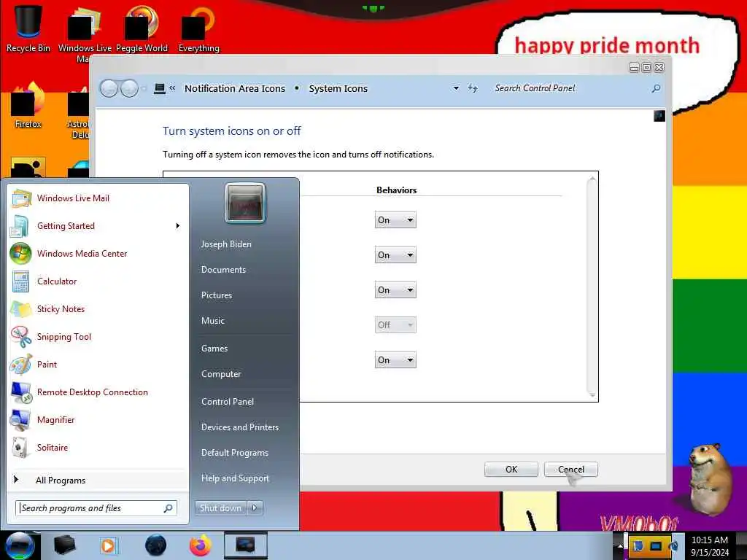
Task: Open Remote Desktop Connection
Action: [x=98, y=392]
